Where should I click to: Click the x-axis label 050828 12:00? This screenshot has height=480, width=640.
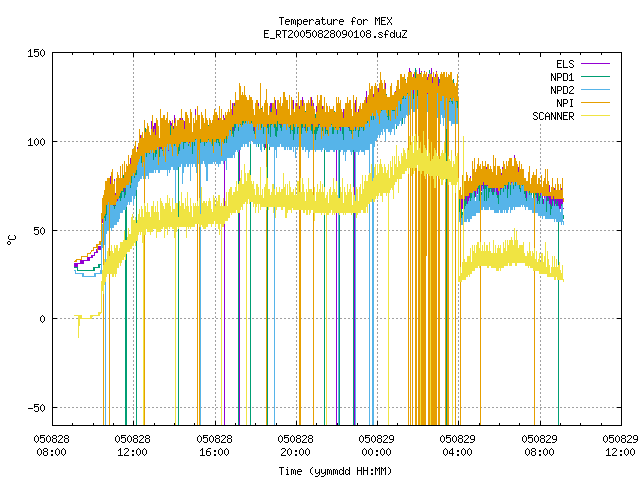pos(133,445)
